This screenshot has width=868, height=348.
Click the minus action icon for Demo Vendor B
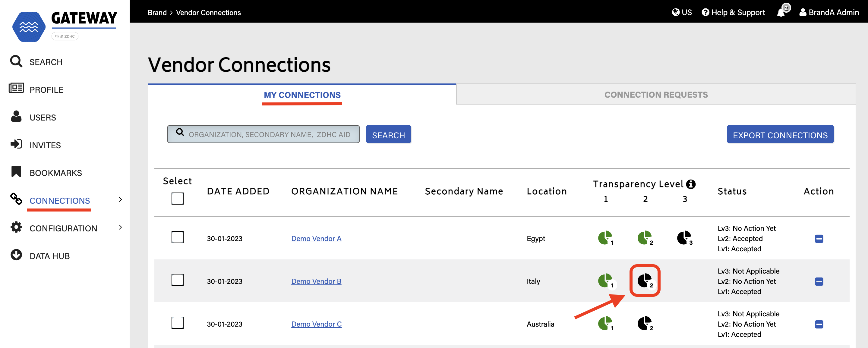tap(819, 281)
